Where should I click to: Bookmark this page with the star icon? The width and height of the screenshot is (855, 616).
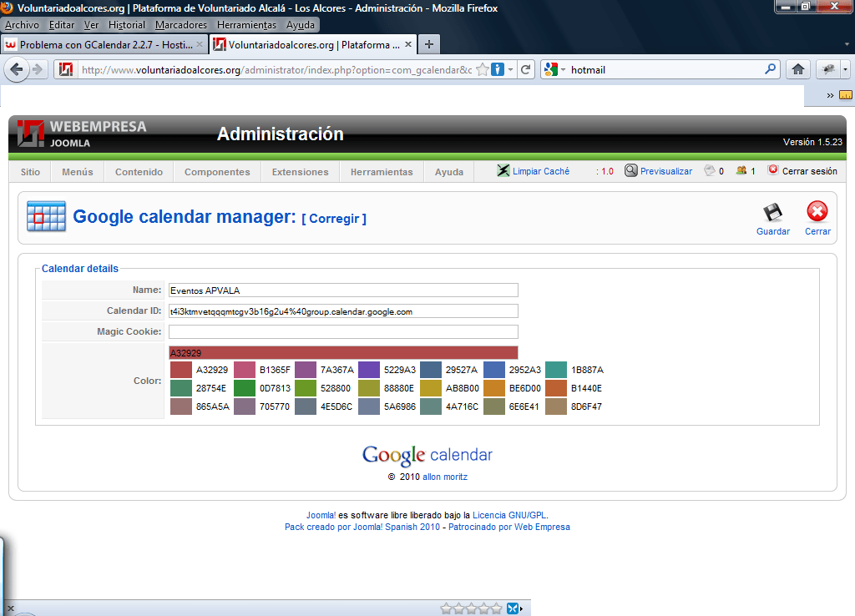482,70
